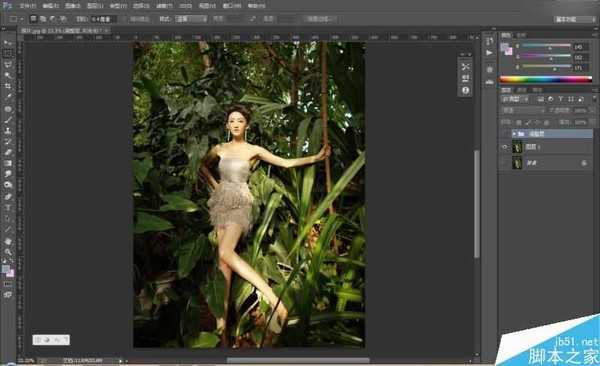Select the Hand tool
This screenshot has height=366, width=600.
[8, 241]
